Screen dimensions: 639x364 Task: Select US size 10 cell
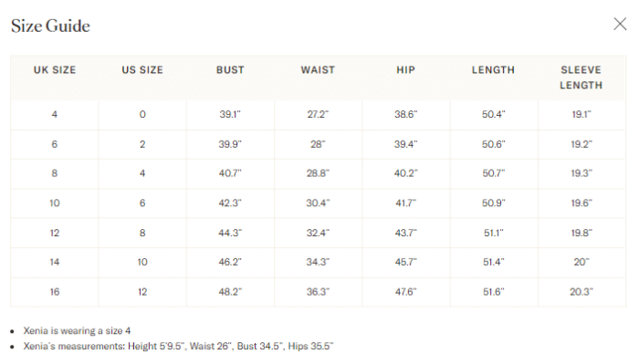[x=142, y=262]
